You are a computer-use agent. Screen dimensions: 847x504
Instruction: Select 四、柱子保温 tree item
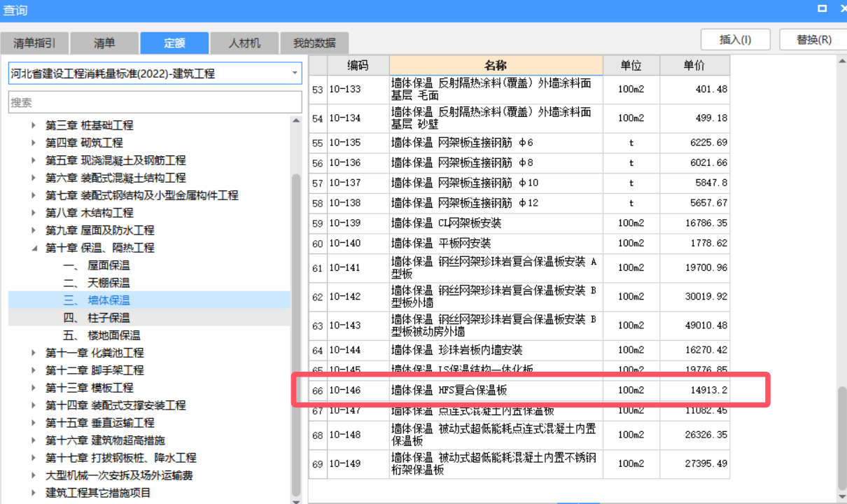coord(97,318)
